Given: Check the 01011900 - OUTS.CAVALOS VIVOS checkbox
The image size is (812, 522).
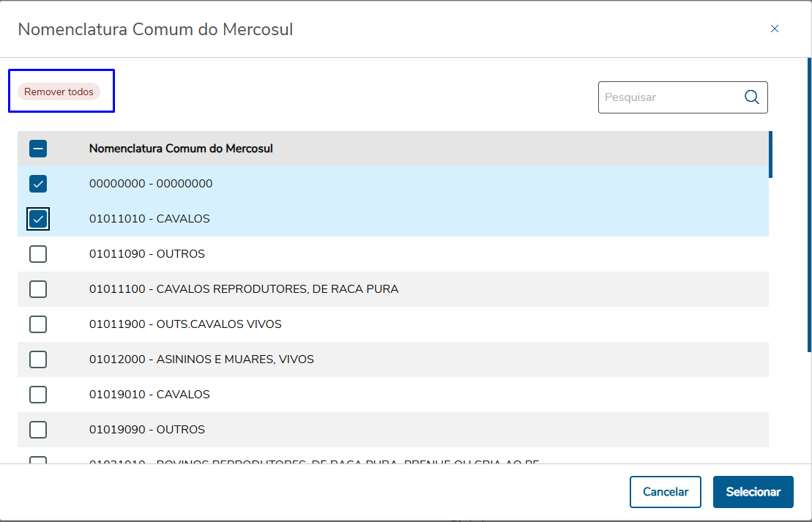Looking at the screenshot, I should [38, 324].
